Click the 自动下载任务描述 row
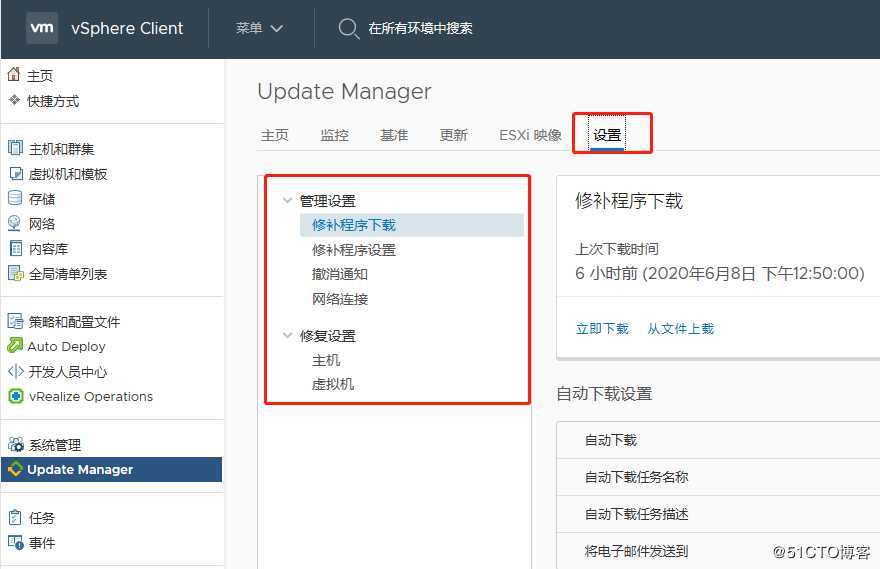Viewport: 880px width, 569px height. pos(718,514)
